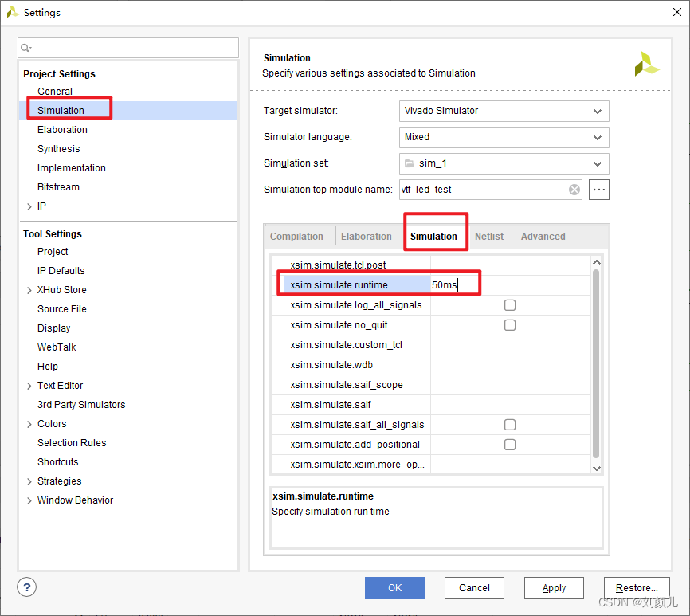Enable xsim.simulate.no_quit checkbox
The width and height of the screenshot is (690, 616).
pos(510,325)
